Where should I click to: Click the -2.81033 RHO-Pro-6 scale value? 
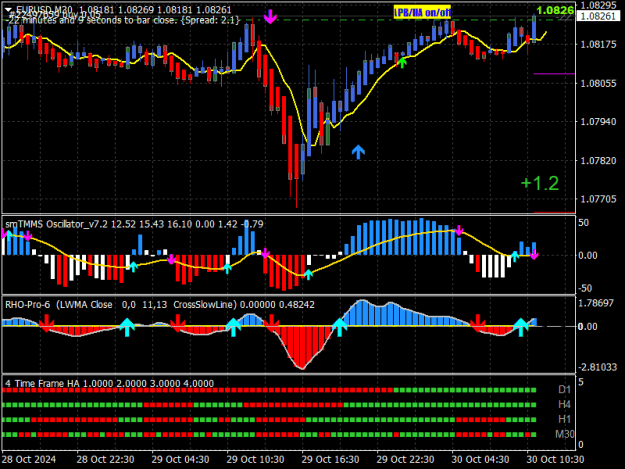coord(597,367)
